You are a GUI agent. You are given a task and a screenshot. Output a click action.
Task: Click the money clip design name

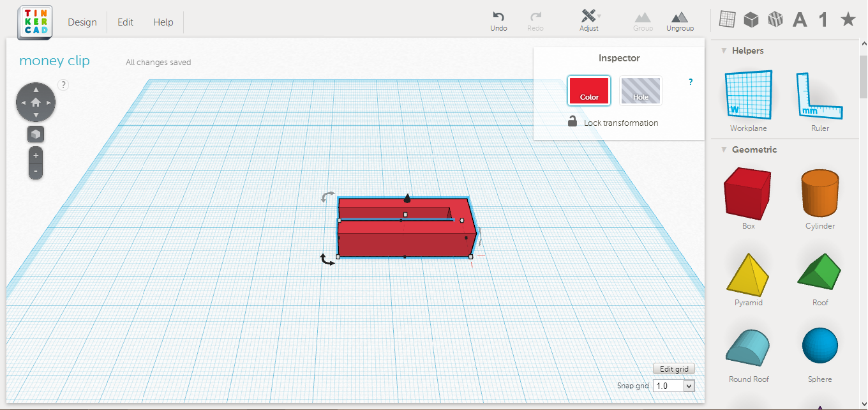point(54,61)
